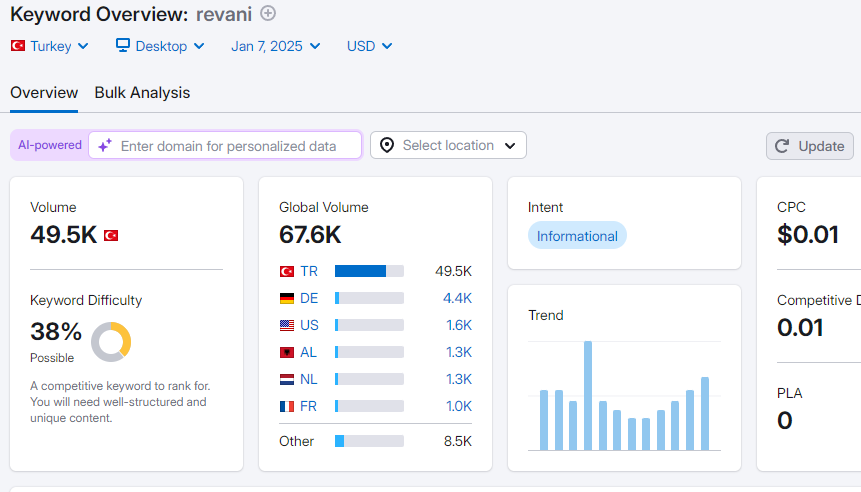Viewport: 861px width, 492px height.
Task: Open the US 1.6K volume link
Action: pyautogui.click(x=459, y=325)
